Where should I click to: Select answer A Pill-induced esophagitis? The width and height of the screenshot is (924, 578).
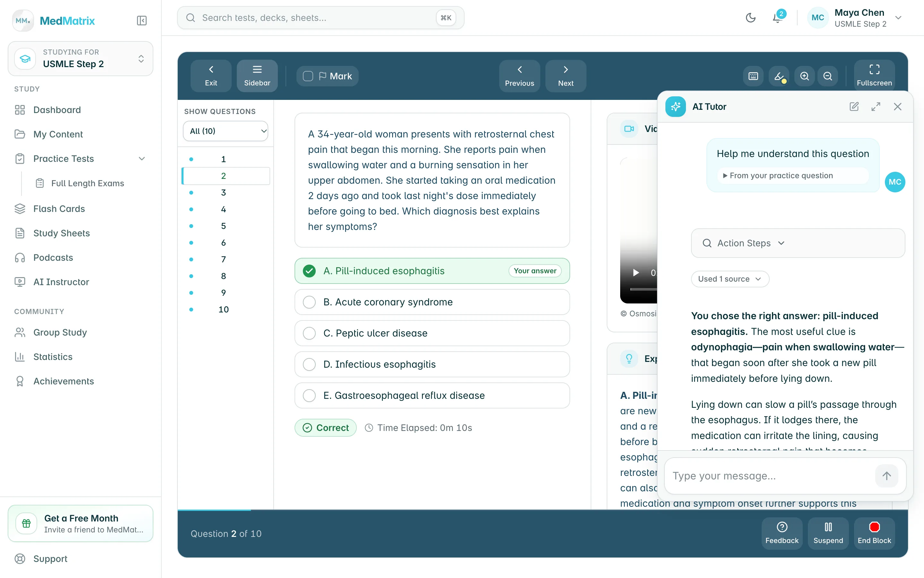pos(432,271)
